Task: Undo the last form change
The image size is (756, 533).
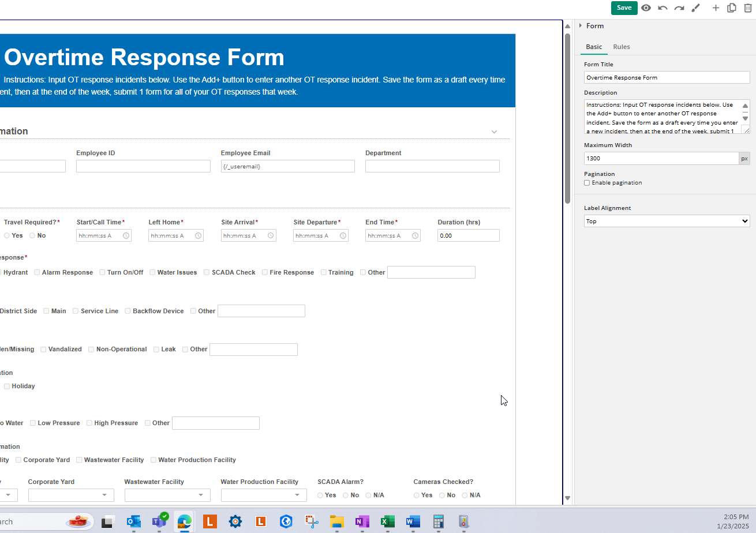Action: [663, 8]
